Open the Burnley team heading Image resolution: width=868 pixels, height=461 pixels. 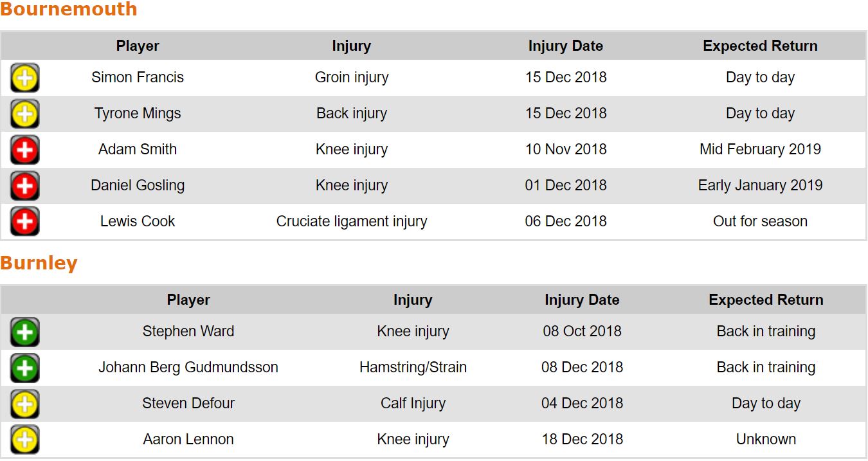coord(39,263)
